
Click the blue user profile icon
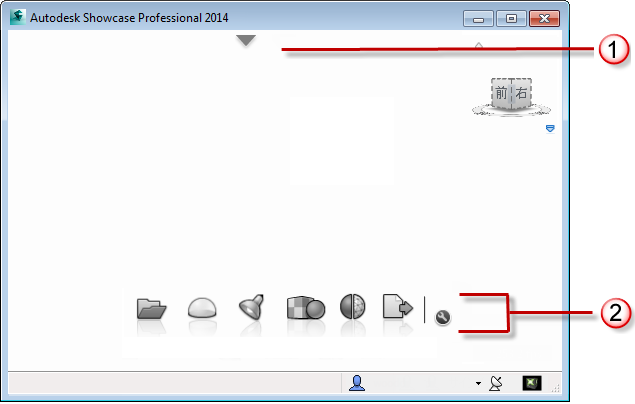tap(357, 383)
